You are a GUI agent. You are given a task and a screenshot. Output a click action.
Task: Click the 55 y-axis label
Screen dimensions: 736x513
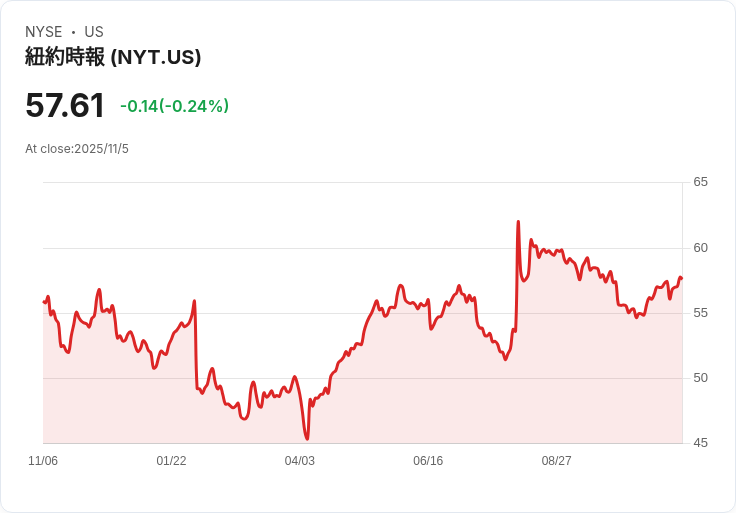pos(700,313)
